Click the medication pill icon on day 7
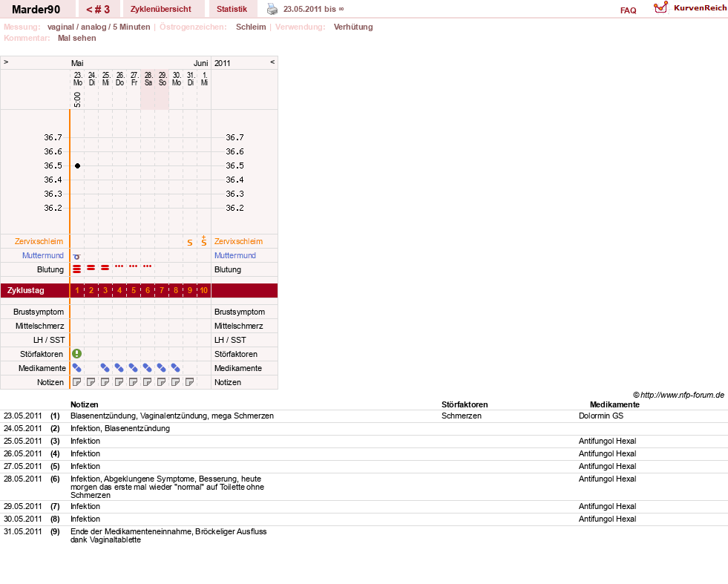The width and height of the screenshot is (728, 584). tap(162, 368)
